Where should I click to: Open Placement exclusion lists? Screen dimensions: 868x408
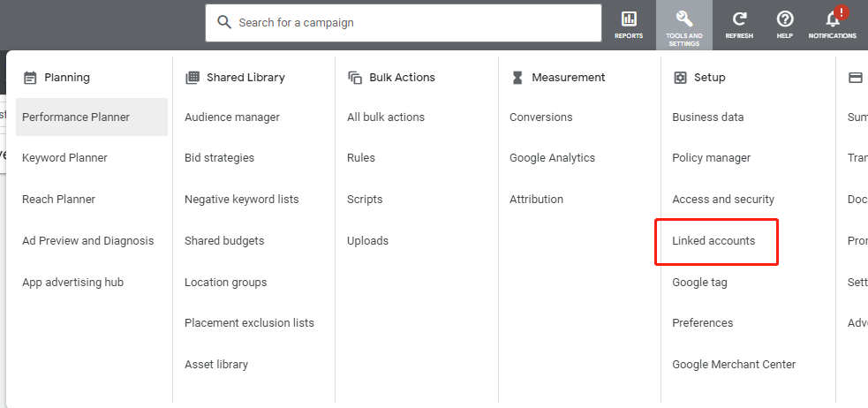(249, 322)
